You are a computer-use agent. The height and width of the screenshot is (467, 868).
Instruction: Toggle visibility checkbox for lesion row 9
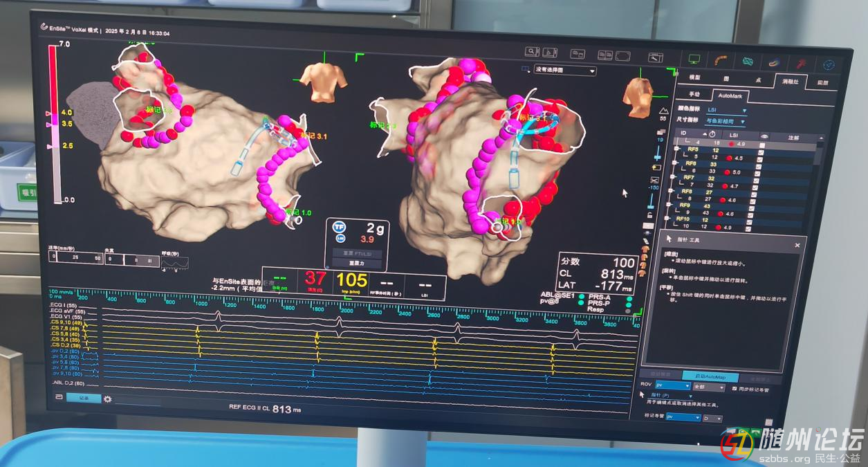tap(750, 215)
